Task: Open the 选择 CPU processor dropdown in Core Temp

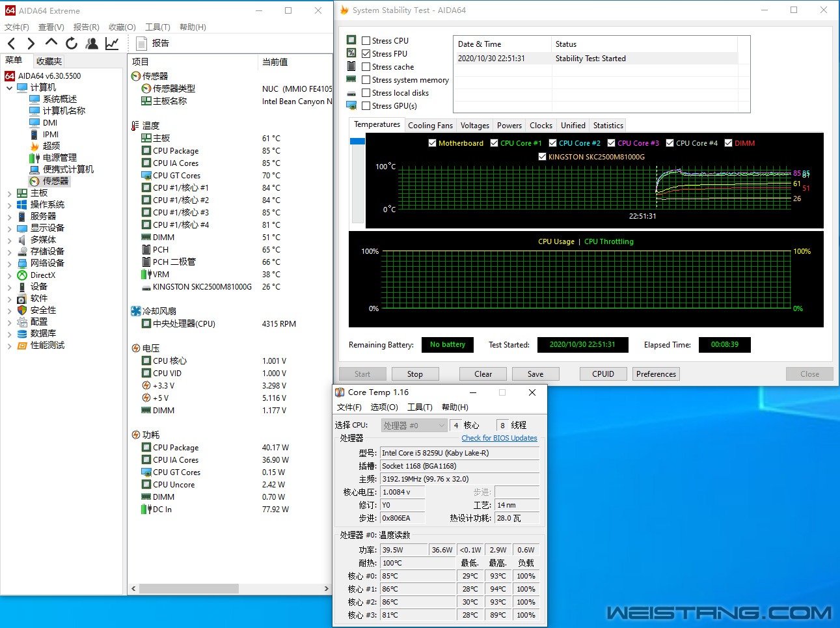Action: [414, 426]
